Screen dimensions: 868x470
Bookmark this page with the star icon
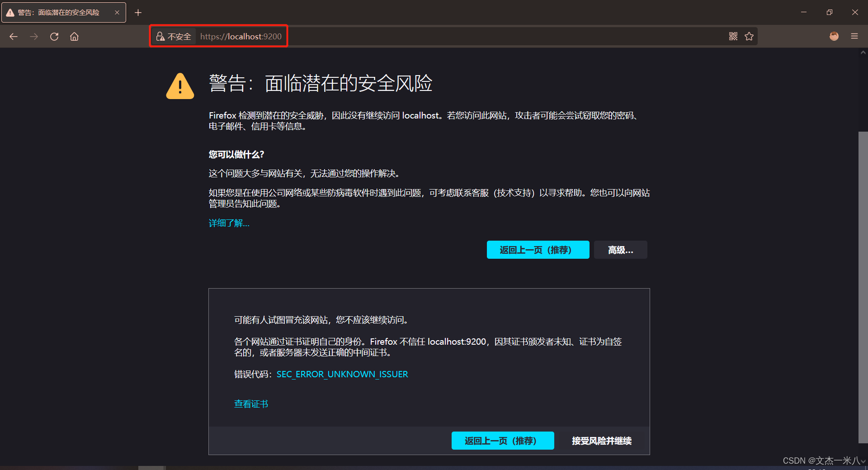coord(749,36)
